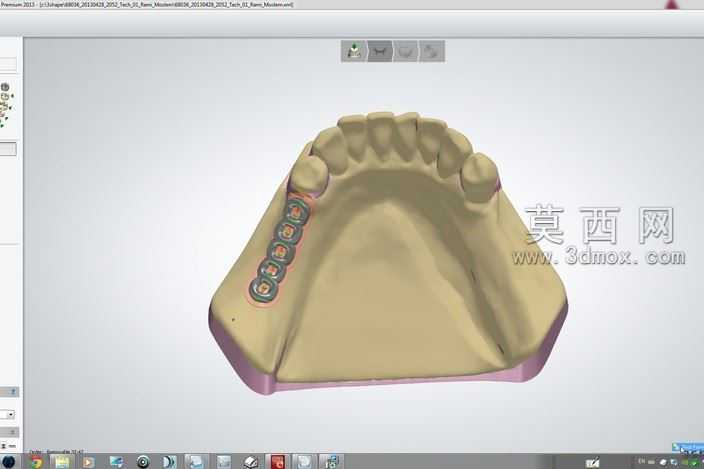Image resolution: width=704 pixels, height=469 pixels.
Task: Open the tablet pen input panel icon
Action: [x=592, y=462]
